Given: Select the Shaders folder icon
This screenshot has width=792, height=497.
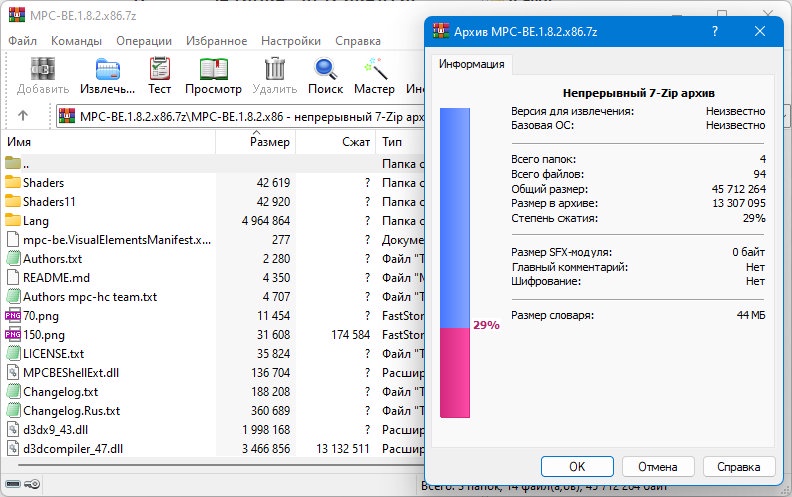Looking at the screenshot, I should tap(13, 182).
